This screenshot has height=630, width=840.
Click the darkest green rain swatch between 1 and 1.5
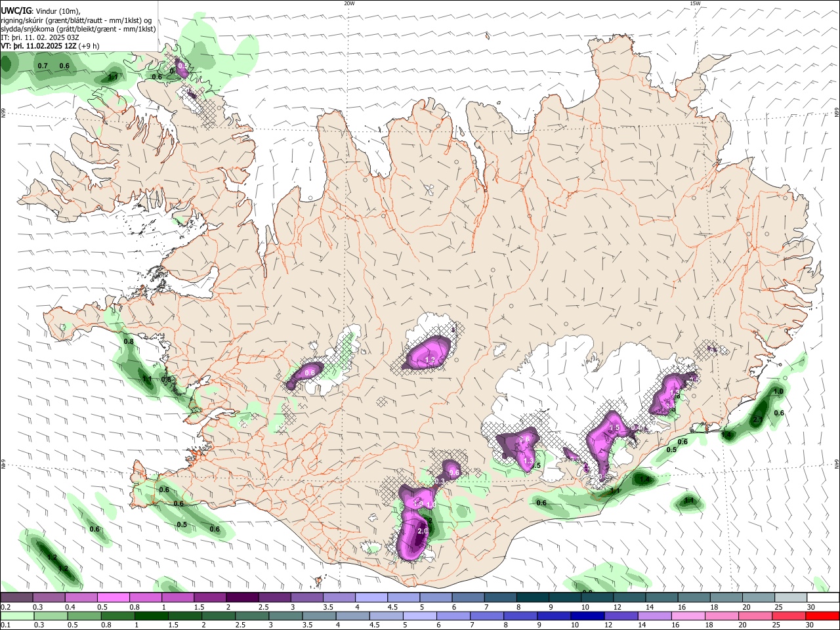click(x=152, y=616)
